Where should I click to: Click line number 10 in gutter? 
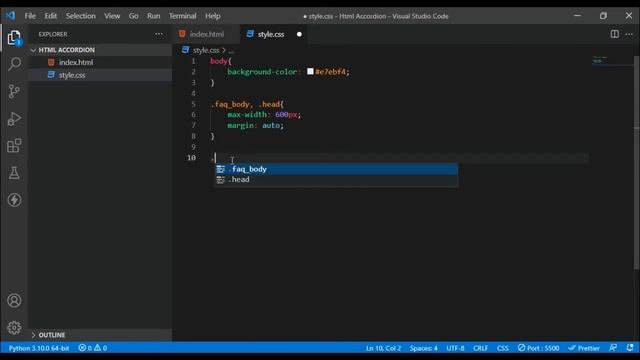point(191,158)
